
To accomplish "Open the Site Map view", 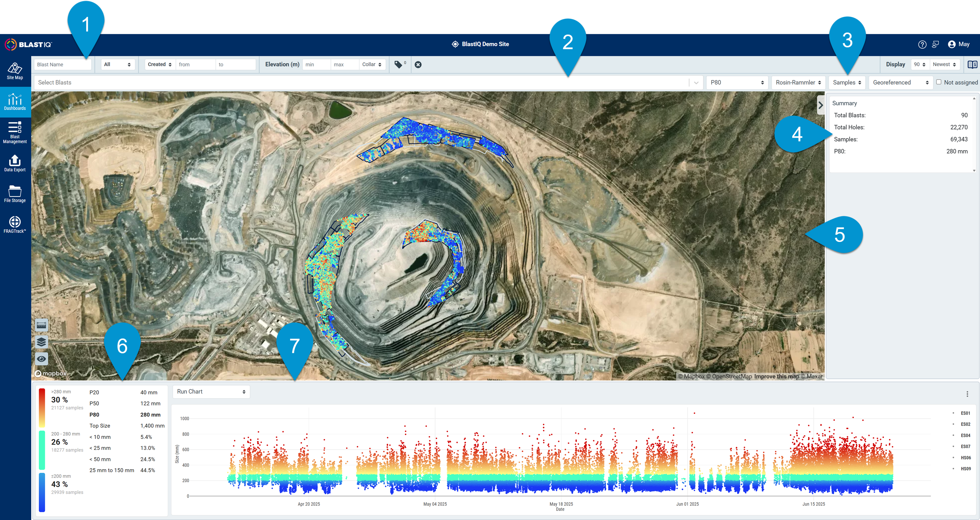I will point(15,71).
